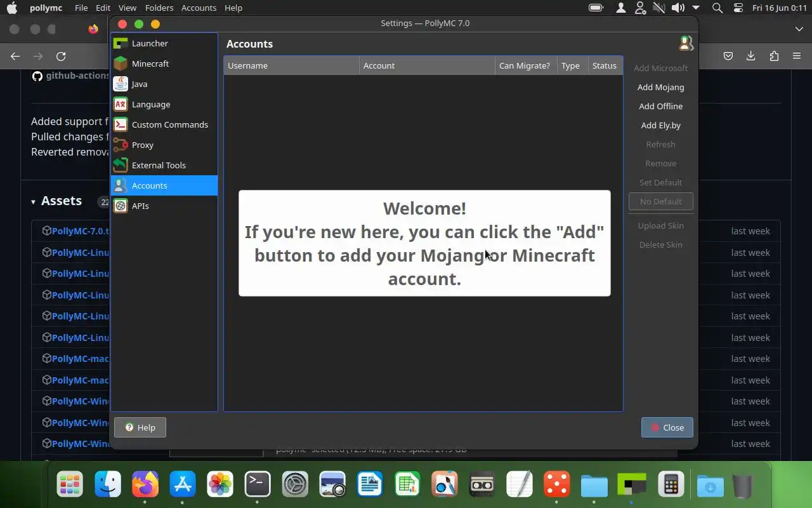The image size is (812, 508).
Task: Open Spotlight search in menu bar
Action: click(717, 8)
